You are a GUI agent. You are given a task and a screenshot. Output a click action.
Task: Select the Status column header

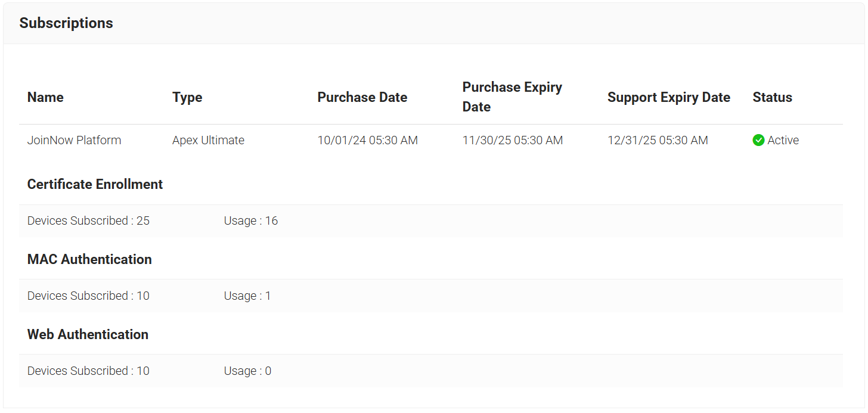[x=772, y=98]
